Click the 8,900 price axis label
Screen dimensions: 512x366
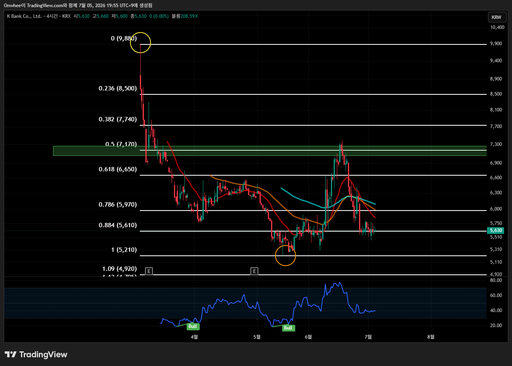coord(496,79)
